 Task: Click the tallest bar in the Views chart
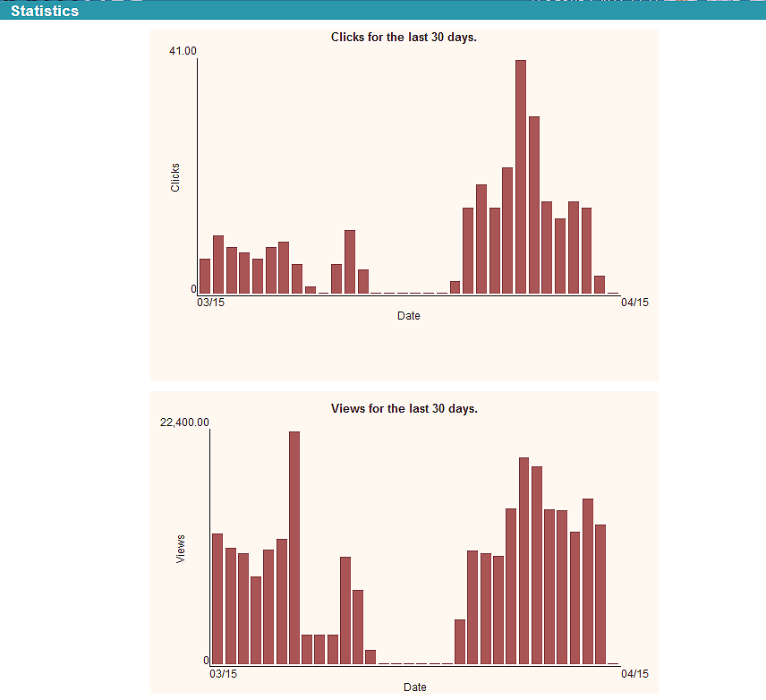click(294, 548)
